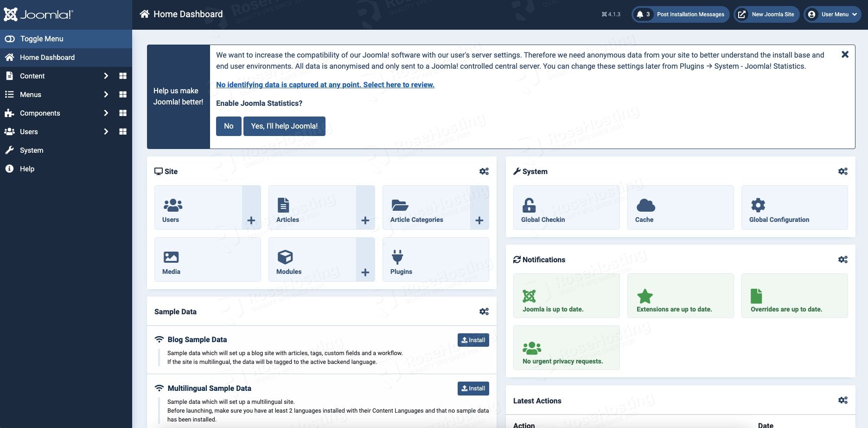Viewport: 868px width, 428px height.
Task: Click the Notifications panel gear icon
Action: coord(842,259)
